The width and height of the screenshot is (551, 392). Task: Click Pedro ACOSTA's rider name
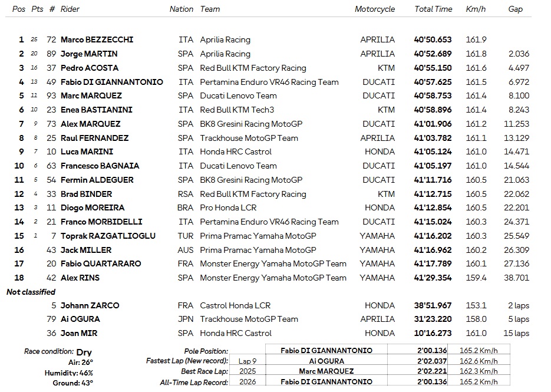pos(90,68)
